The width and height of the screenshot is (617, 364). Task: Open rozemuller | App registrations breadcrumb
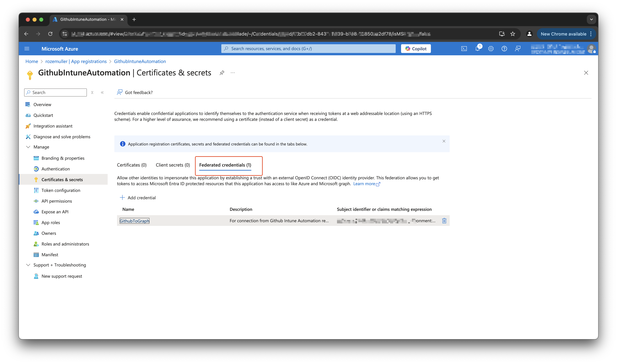76,61
